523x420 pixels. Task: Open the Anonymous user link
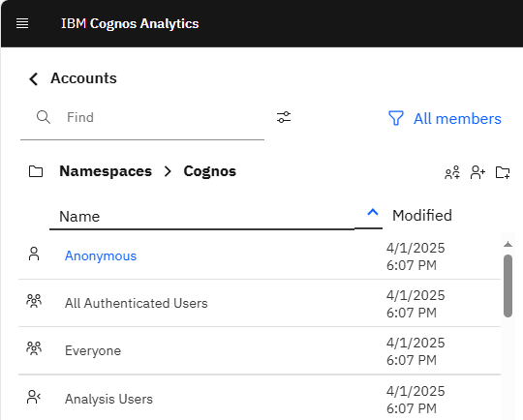click(x=101, y=256)
